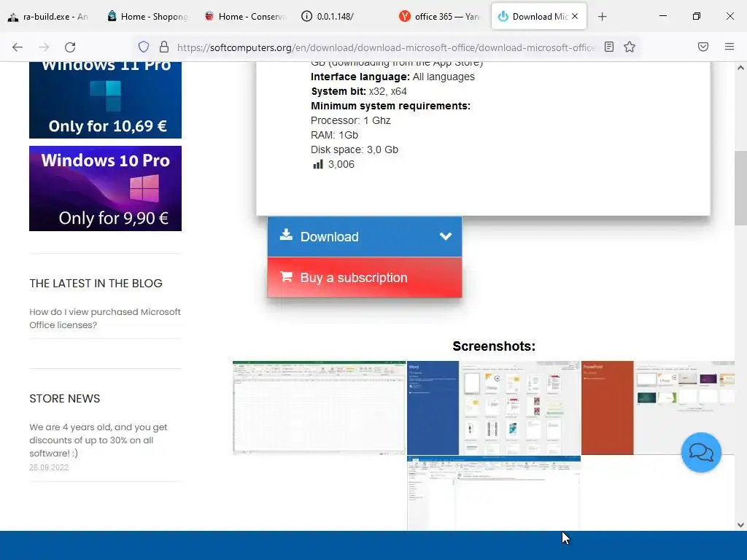Image resolution: width=747 pixels, height=560 pixels.
Task: Open the Windows 10 Pro offer banner
Action: (x=105, y=189)
